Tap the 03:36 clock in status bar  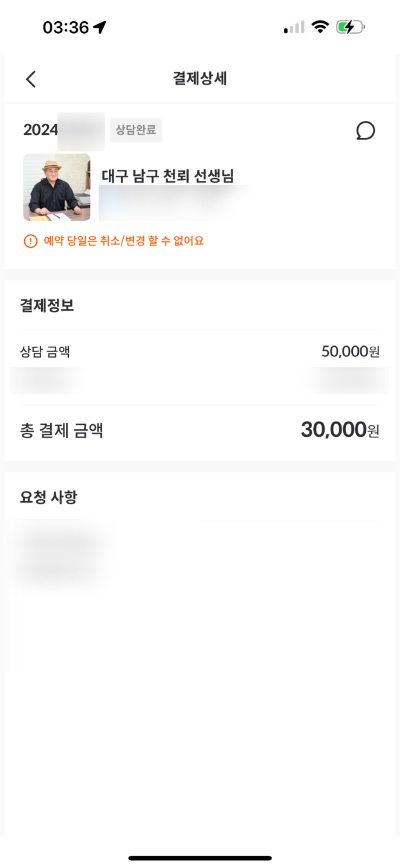point(66,28)
